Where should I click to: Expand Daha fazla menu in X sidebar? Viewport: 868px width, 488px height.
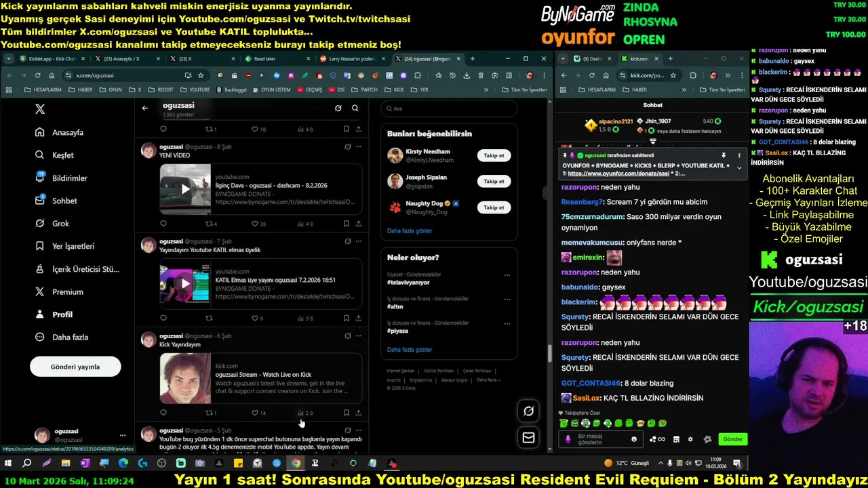click(x=62, y=337)
